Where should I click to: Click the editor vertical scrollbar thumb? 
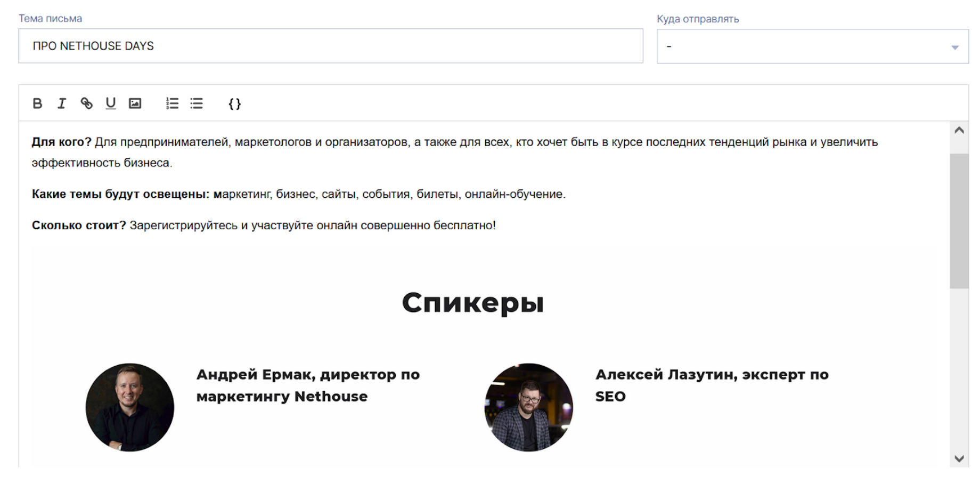pos(959,221)
